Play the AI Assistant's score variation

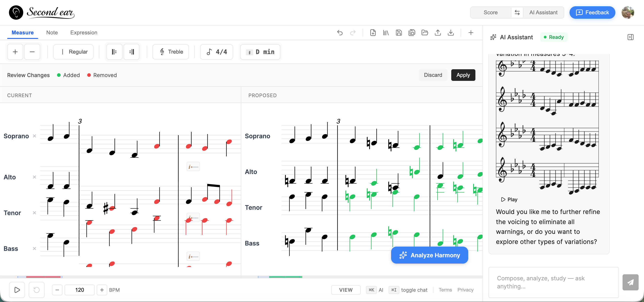click(x=508, y=199)
